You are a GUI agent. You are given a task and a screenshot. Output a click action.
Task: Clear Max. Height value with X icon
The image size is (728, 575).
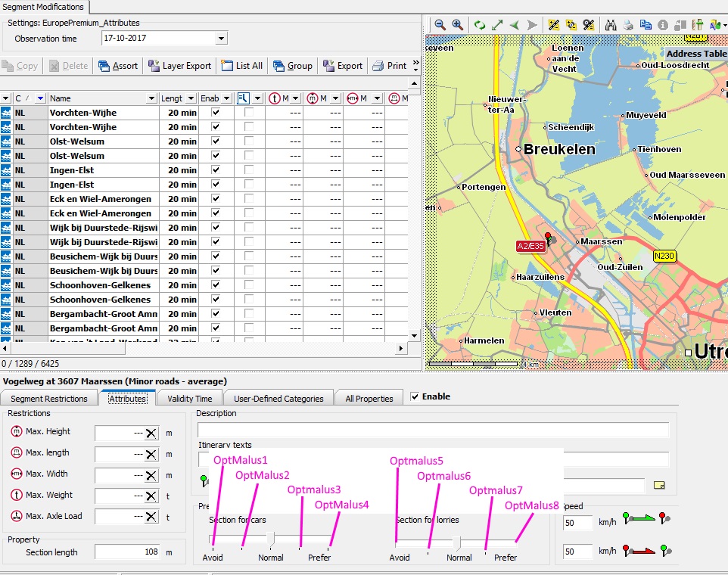click(151, 433)
